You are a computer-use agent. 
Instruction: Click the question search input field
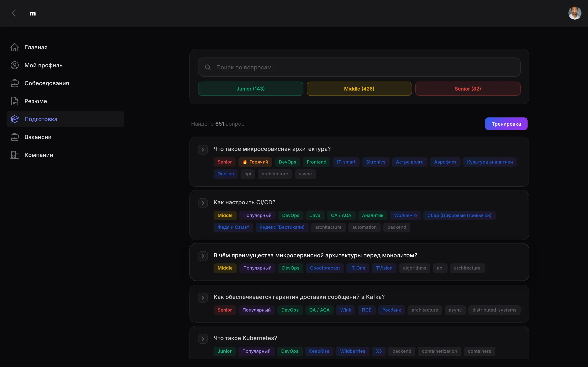click(x=364, y=67)
